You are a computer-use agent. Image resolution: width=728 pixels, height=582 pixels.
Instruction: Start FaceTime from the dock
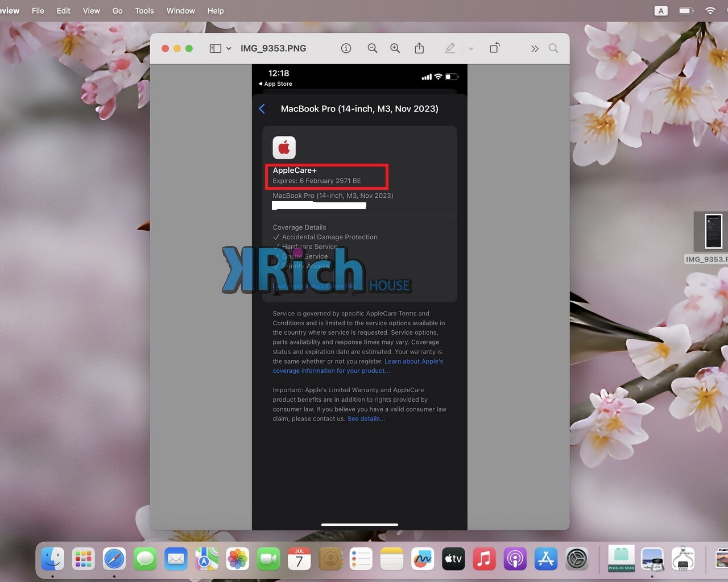[268, 559]
